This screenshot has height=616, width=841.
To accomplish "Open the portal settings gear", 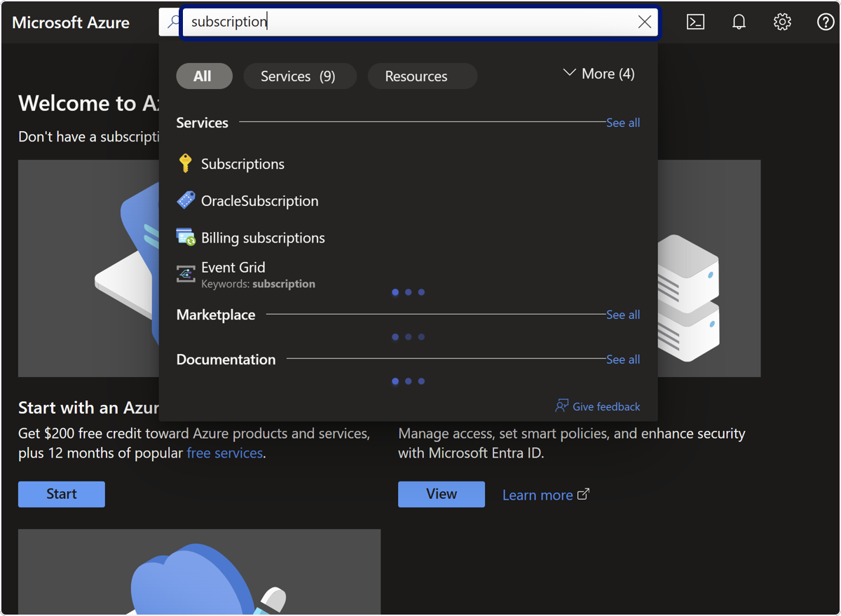I will [x=782, y=22].
